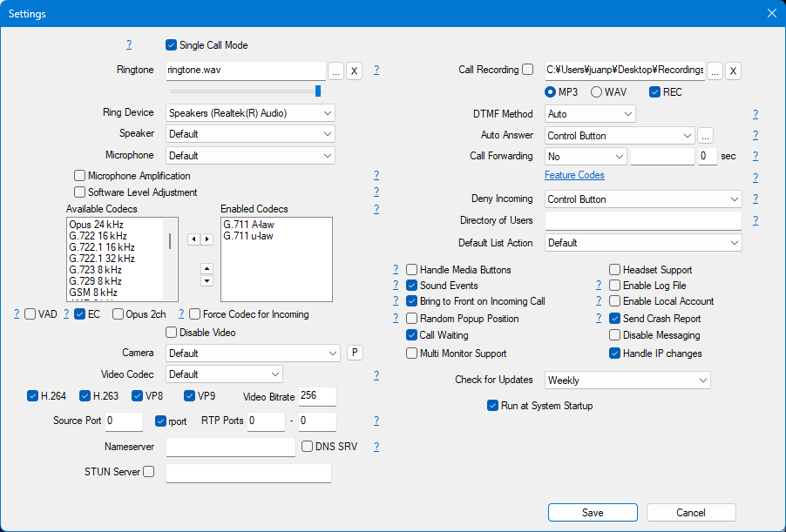The height and width of the screenshot is (532, 786).
Task: Open help for DNS SRV
Action: coord(376,447)
